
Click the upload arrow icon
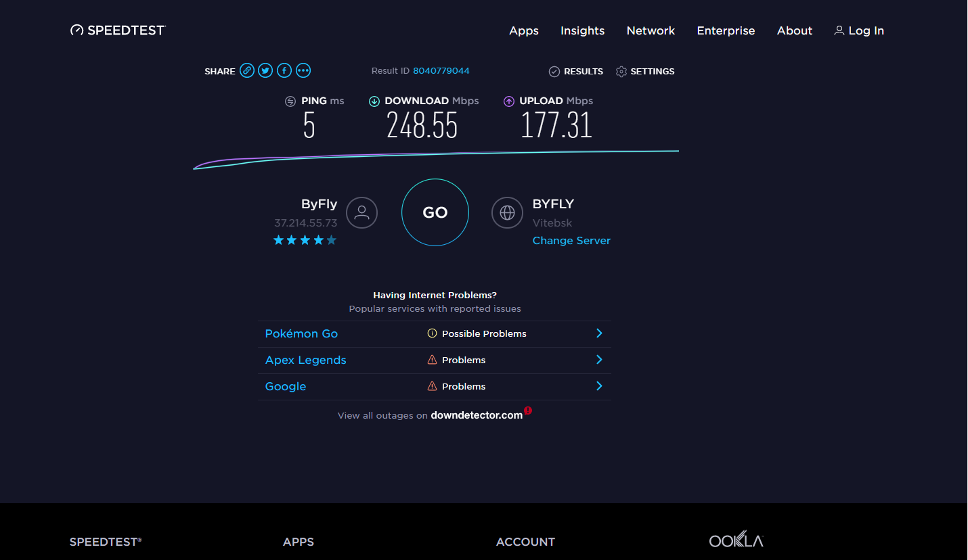(509, 101)
